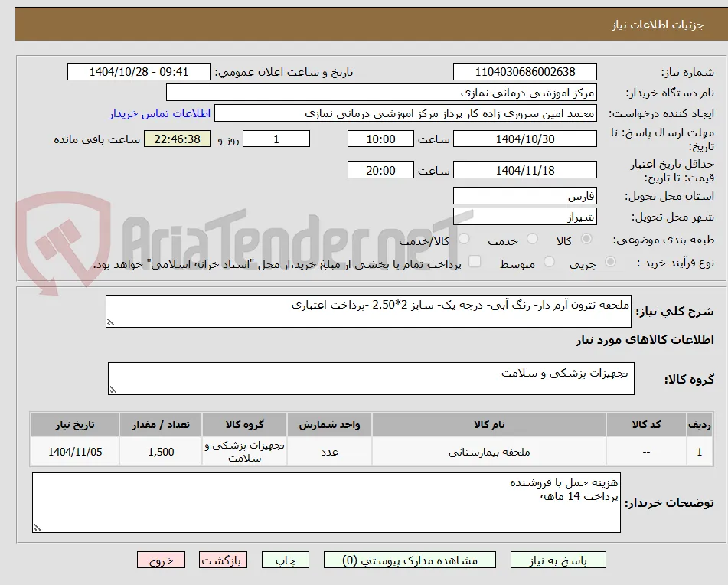Click the countdown timer 22:46:38
The width and height of the screenshot is (728, 585).
pos(177,139)
